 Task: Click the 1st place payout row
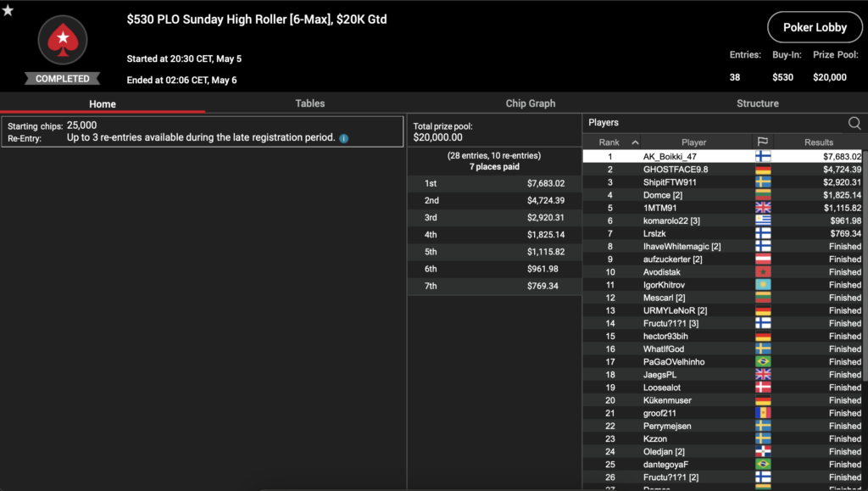click(494, 183)
